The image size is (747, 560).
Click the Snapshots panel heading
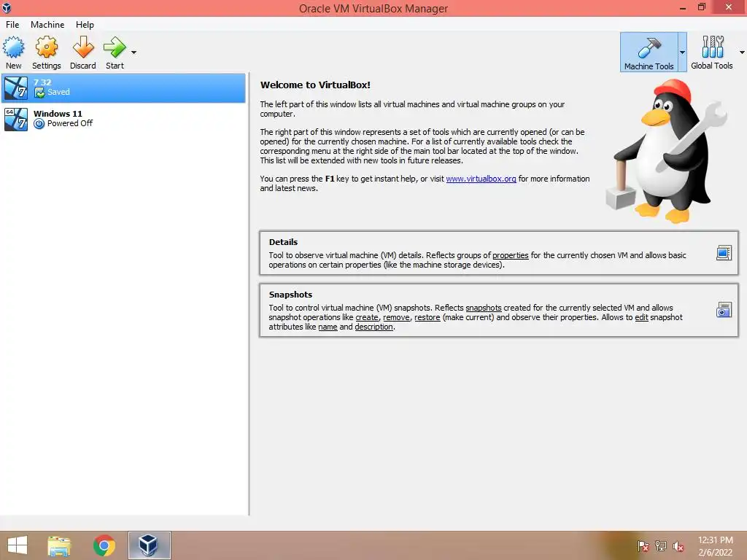tap(290, 295)
